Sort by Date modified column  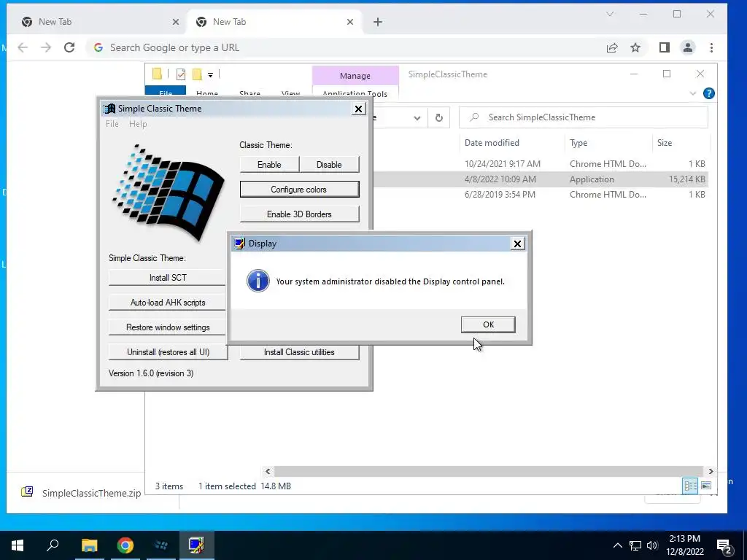point(492,143)
